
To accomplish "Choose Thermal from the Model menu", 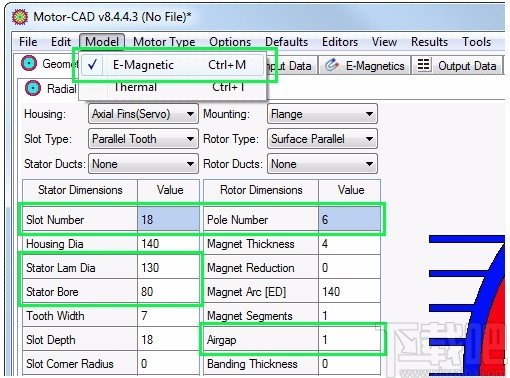I will coord(172,87).
